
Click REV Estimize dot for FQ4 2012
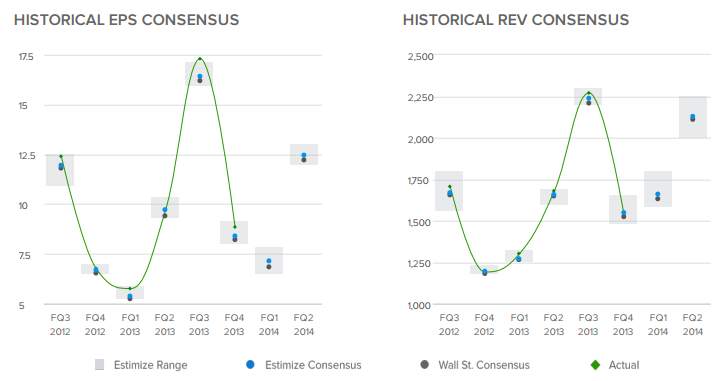point(485,271)
